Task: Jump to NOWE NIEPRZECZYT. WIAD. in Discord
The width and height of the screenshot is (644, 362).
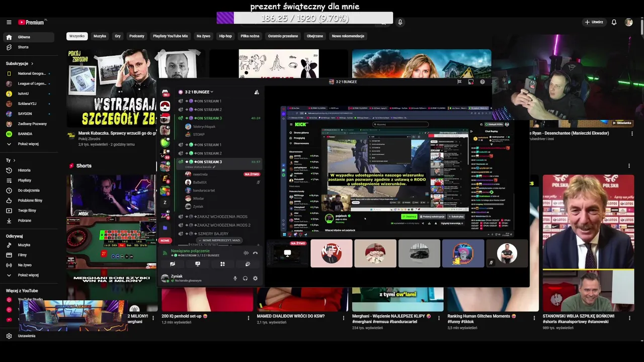Action: click(x=219, y=240)
